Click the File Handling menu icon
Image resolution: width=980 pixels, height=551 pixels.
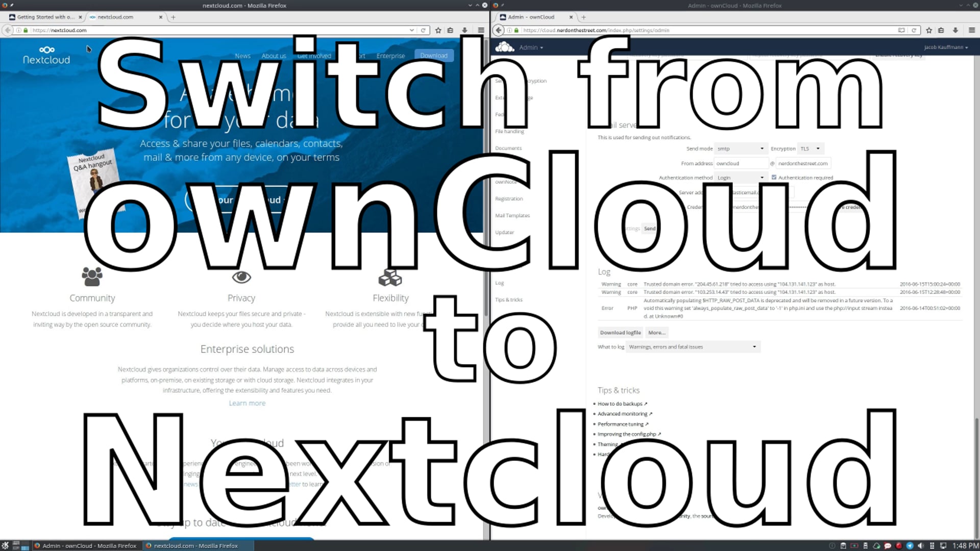[x=509, y=131]
